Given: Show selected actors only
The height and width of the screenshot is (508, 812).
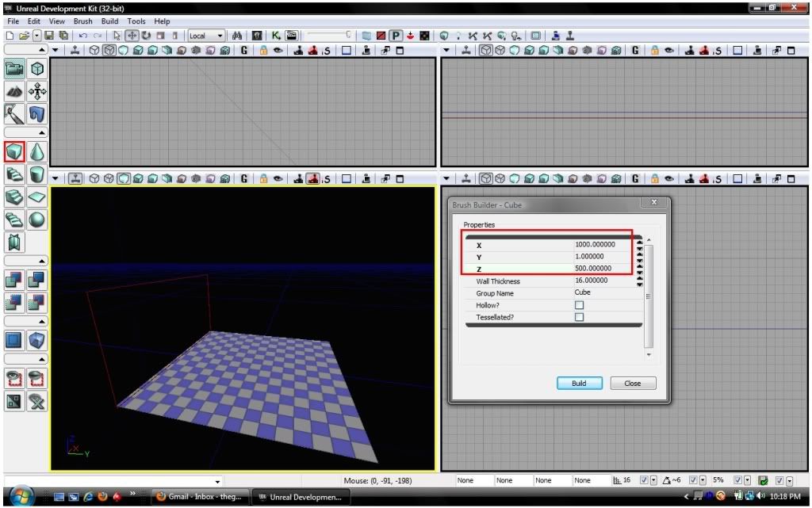Looking at the screenshot, I should 14,379.
